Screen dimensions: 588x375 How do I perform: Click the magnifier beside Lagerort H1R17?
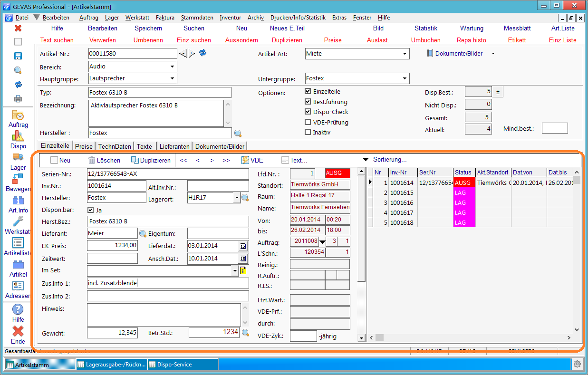pos(245,197)
